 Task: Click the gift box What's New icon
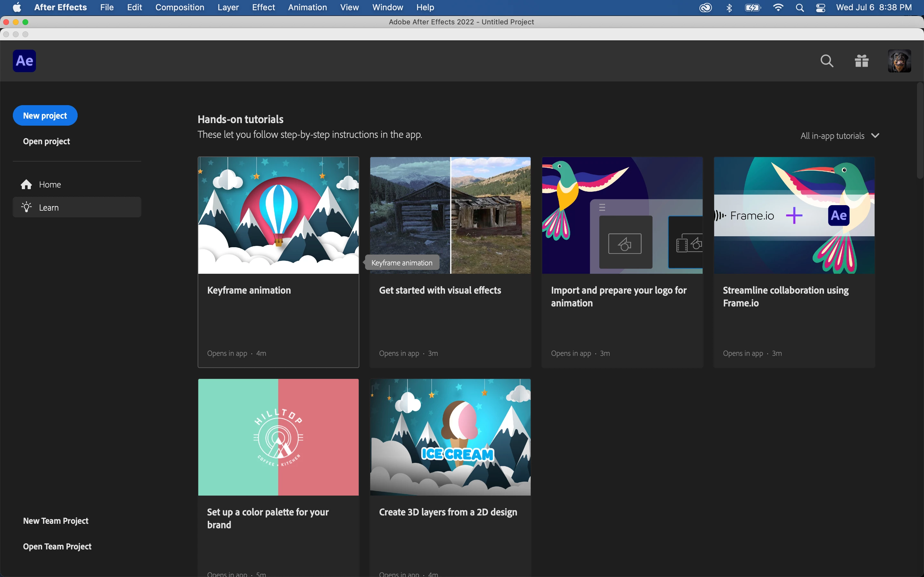tap(861, 61)
